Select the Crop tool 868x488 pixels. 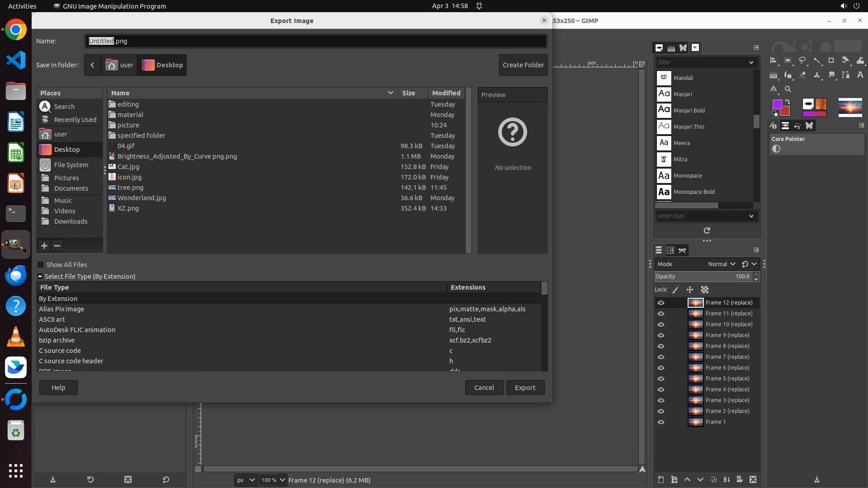point(831,61)
